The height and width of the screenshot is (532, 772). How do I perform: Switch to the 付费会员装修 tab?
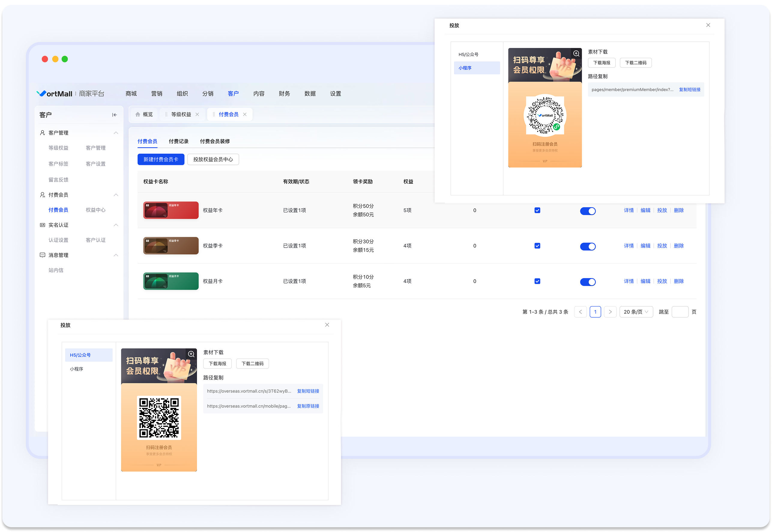point(215,141)
